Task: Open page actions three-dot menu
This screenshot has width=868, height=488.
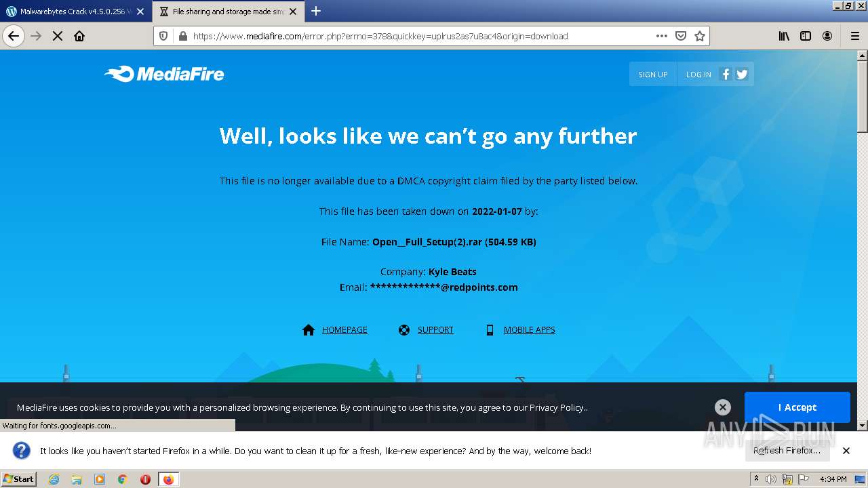Action: 662,36
